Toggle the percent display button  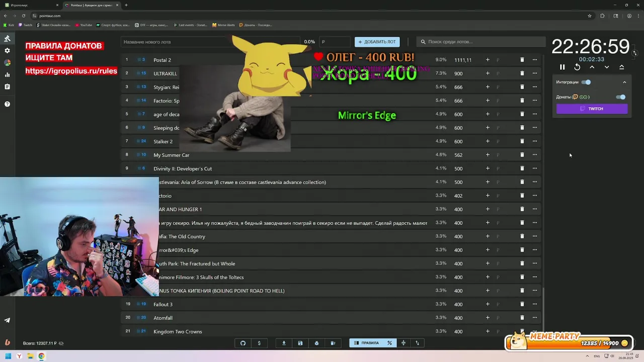389,343
